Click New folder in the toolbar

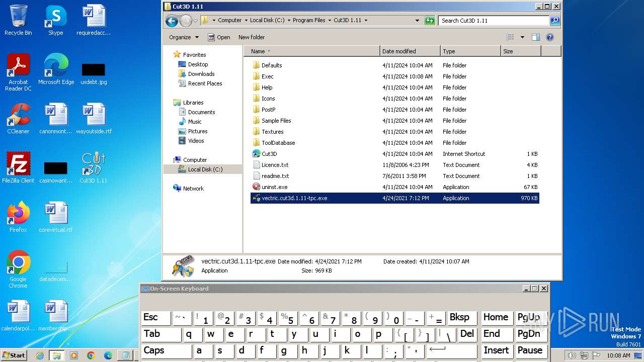tap(252, 37)
